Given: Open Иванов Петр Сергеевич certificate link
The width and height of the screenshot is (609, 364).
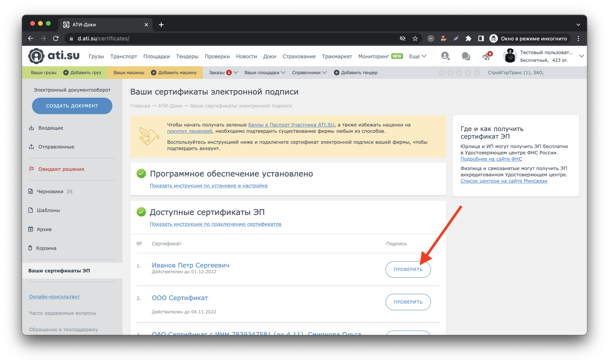Looking at the screenshot, I should (190, 265).
